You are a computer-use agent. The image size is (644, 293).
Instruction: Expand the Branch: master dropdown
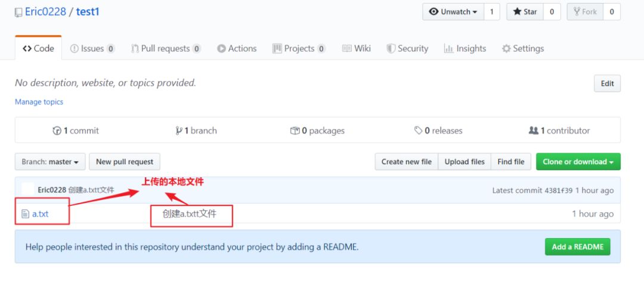50,162
